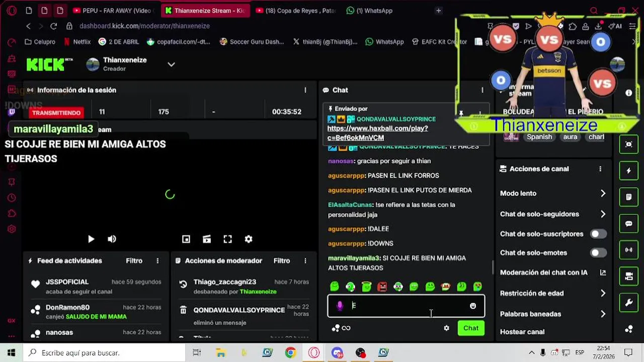Expand Modo lento options
This screenshot has width=644, height=362.
coord(603,194)
